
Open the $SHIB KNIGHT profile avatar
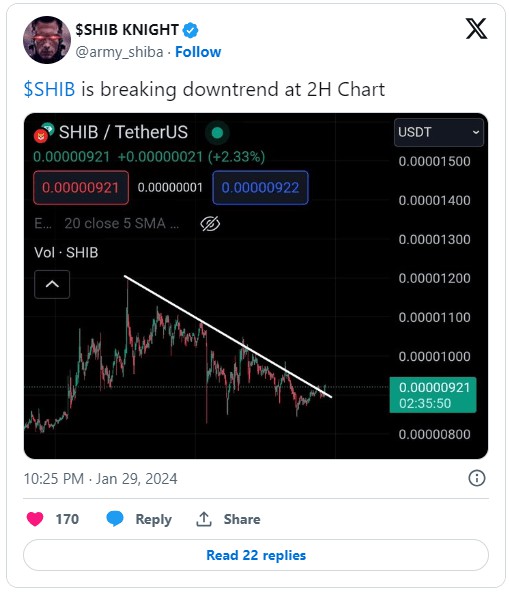tap(47, 40)
